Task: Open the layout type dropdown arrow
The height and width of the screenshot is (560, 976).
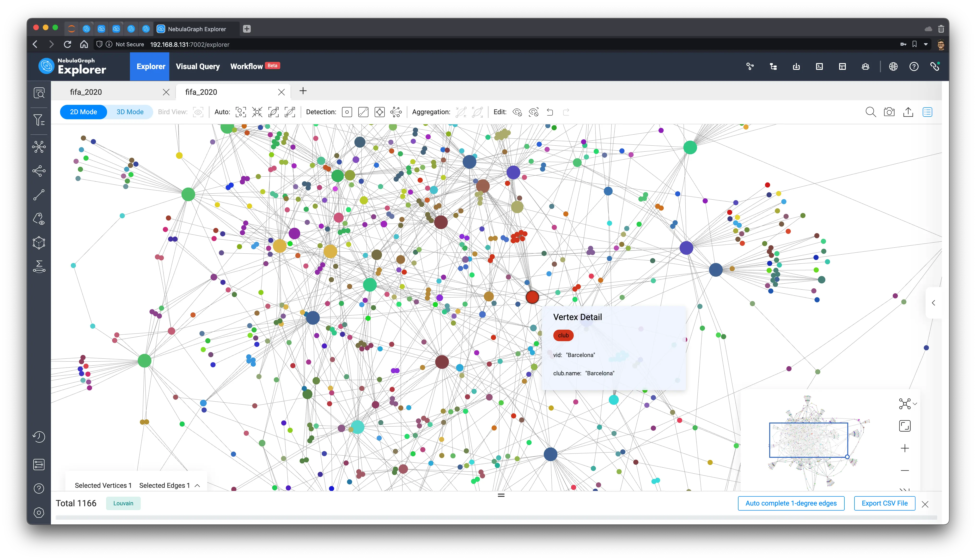Action: point(915,404)
